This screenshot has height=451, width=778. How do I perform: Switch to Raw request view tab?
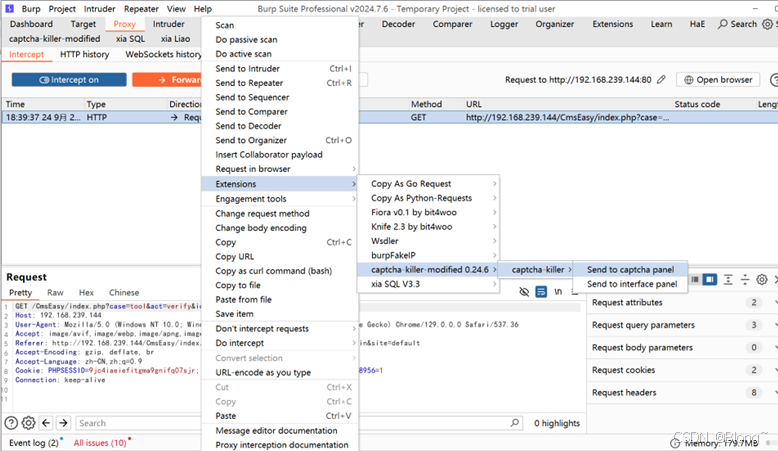pos(55,293)
